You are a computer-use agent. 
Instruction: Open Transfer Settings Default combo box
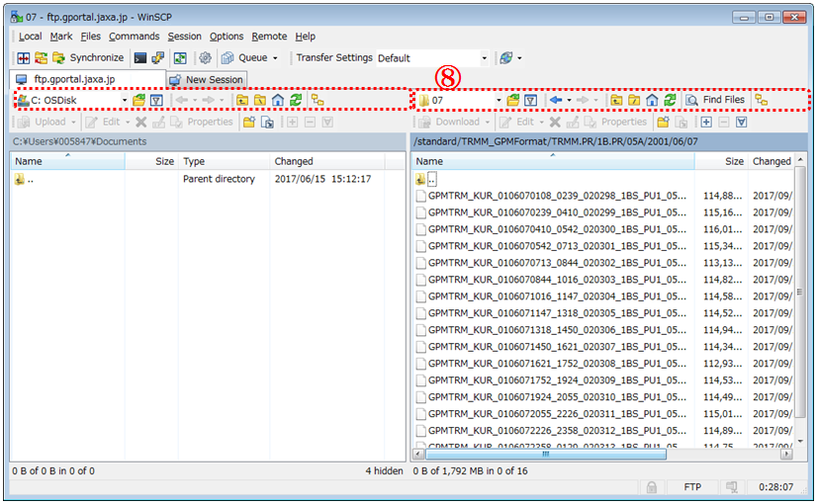(x=432, y=58)
